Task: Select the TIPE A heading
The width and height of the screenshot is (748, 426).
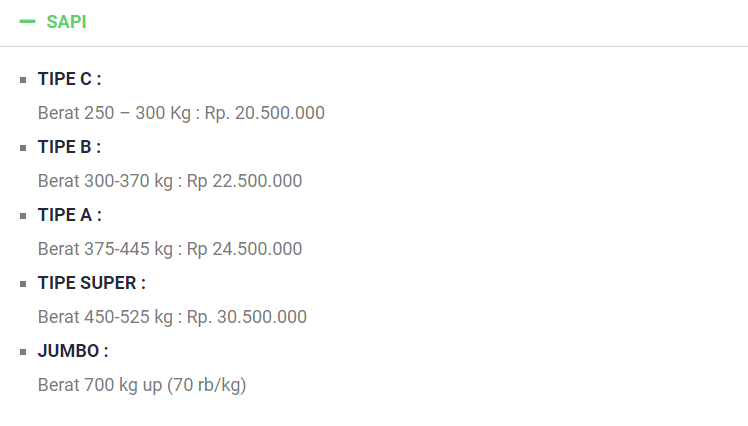Action: (x=69, y=215)
